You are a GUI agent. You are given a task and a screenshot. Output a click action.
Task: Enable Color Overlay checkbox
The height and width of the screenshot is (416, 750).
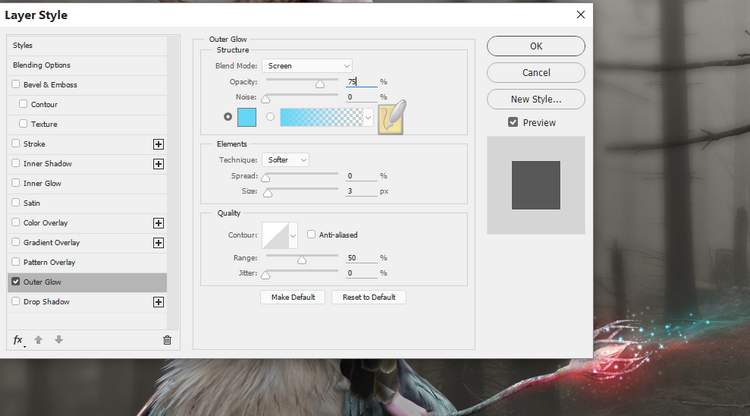coord(16,222)
